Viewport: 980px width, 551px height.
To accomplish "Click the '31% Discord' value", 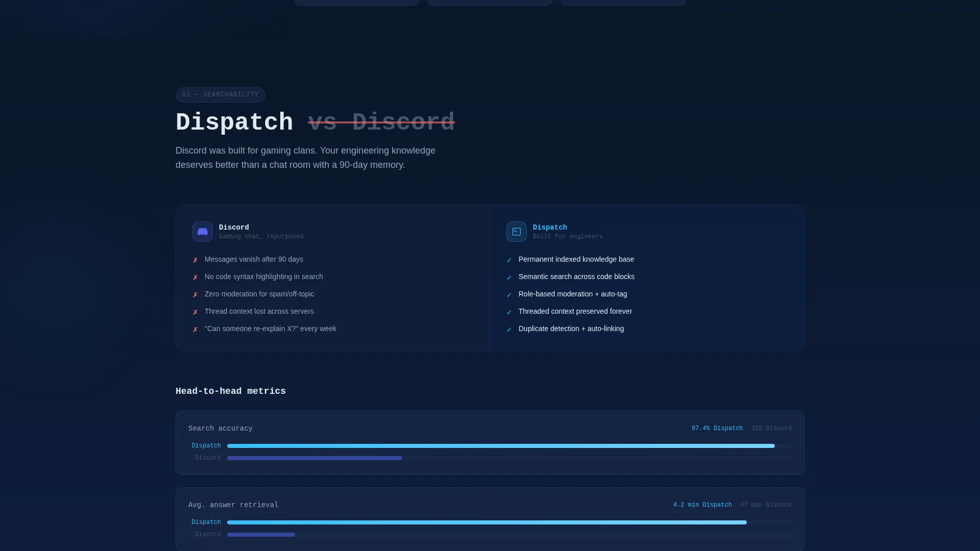I will (x=771, y=429).
